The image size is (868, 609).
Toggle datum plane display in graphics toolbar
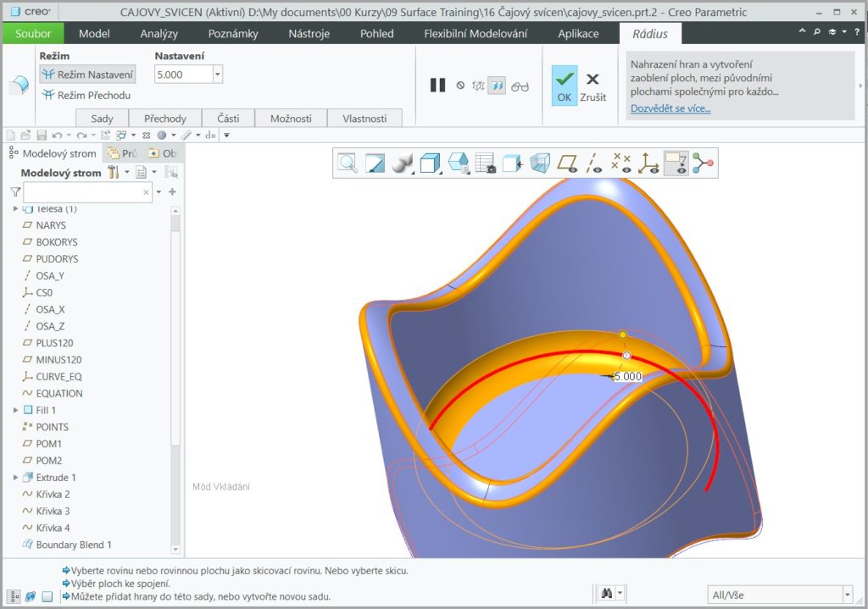(x=567, y=163)
